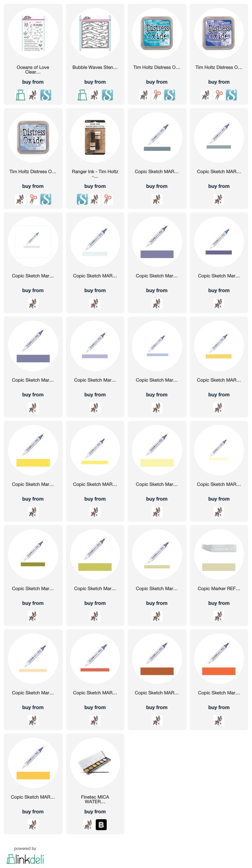
Task: Click the green shopping bag icon under Oceans of Love
Action: click(21, 95)
